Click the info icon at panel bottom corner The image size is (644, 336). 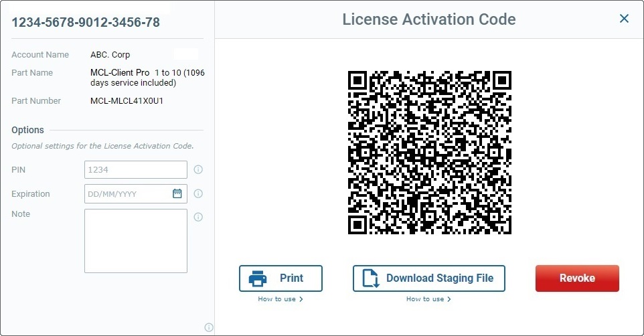pos(209,327)
